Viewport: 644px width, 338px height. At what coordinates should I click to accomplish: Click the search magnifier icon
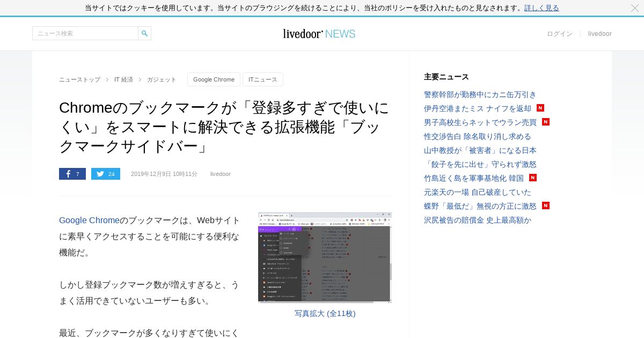[144, 33]
